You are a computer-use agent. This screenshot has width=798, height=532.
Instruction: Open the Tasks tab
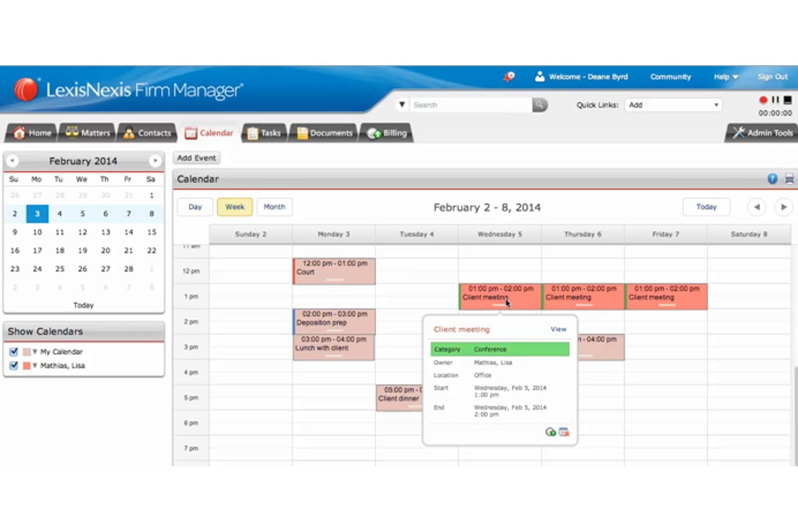(x=264, y=133)
